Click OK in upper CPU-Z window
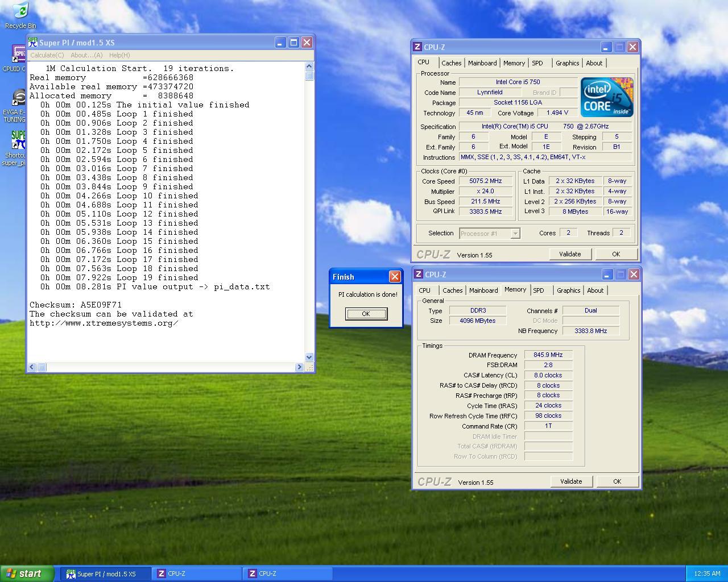 pyautogui.click(x=616, y=254)
